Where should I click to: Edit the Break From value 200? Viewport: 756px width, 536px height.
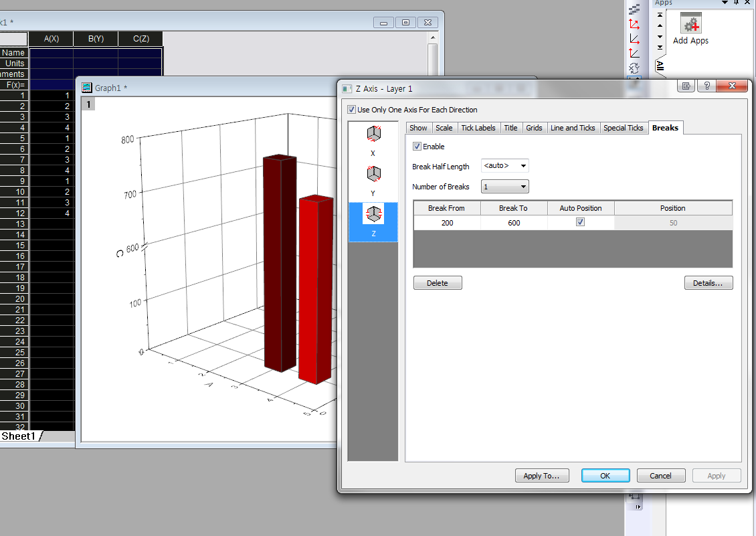447,223
